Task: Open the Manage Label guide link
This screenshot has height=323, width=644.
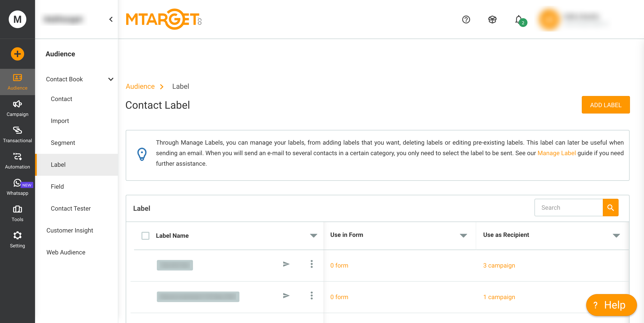Action: [x=557, y=153]
